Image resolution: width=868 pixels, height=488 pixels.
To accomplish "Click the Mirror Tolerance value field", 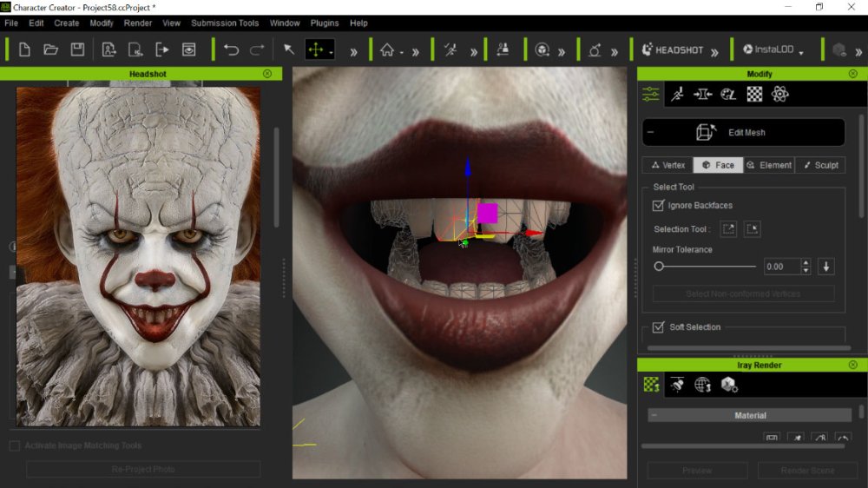I will click(x=781, y=267).
